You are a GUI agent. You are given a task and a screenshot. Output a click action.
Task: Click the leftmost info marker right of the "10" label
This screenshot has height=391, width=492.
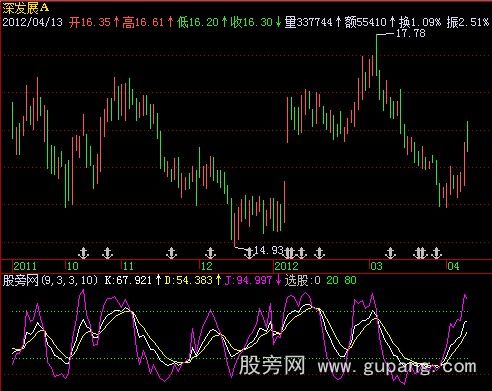(x=83, y=253)
